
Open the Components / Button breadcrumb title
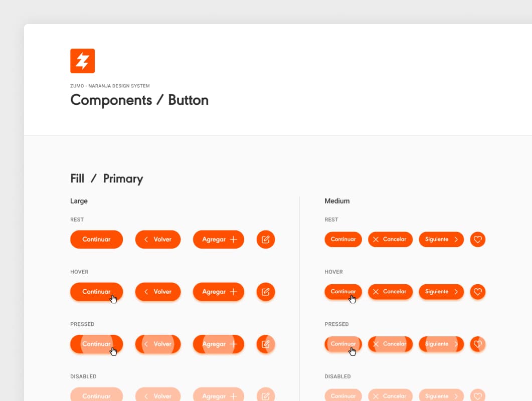click(139, 100)
